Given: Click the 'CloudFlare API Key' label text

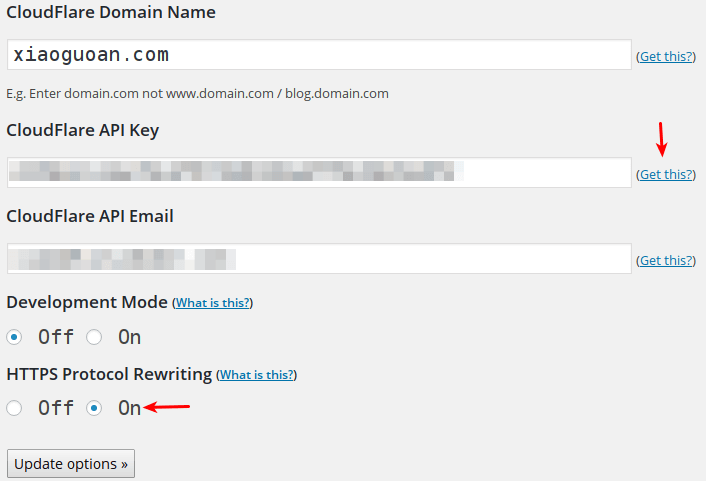Looking at the screenshot, I should coord(83,130).
